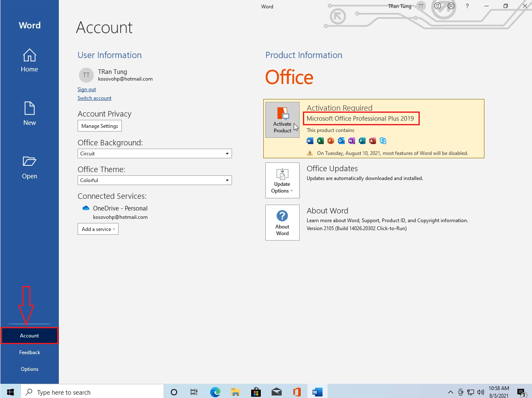Click the OneDrive cloud icon
The image size is (532, 398).
tap(86, 208)
